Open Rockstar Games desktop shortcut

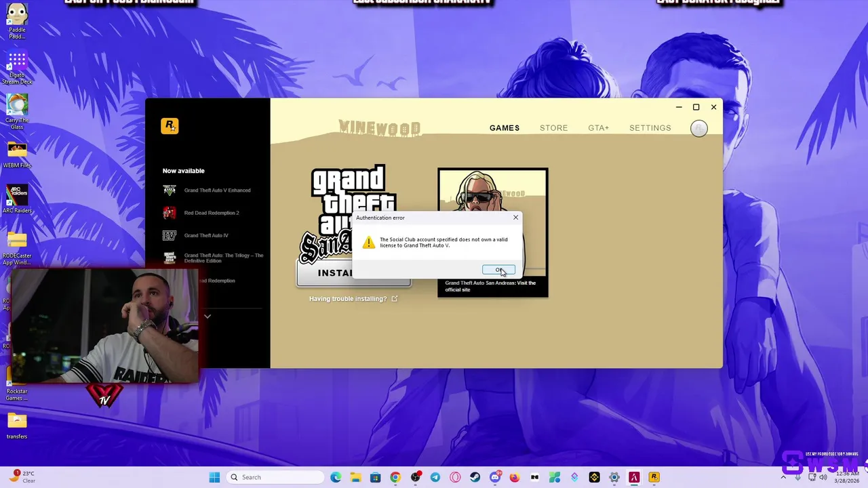coord(17,385)
